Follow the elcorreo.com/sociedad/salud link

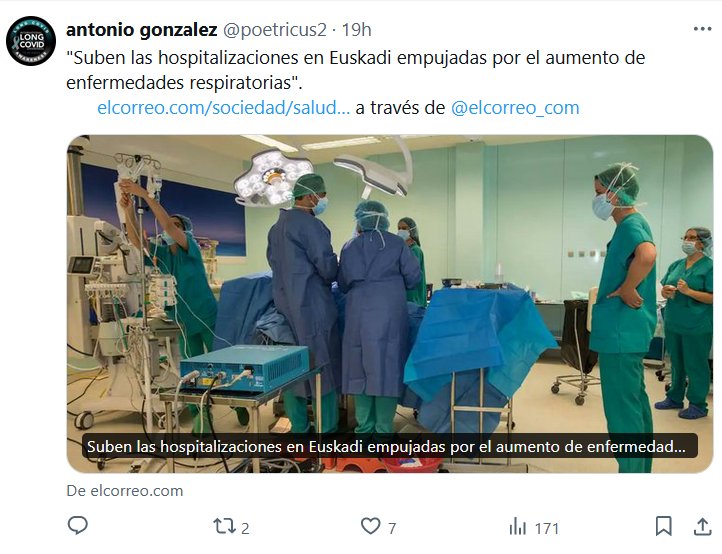pos(223,108)
